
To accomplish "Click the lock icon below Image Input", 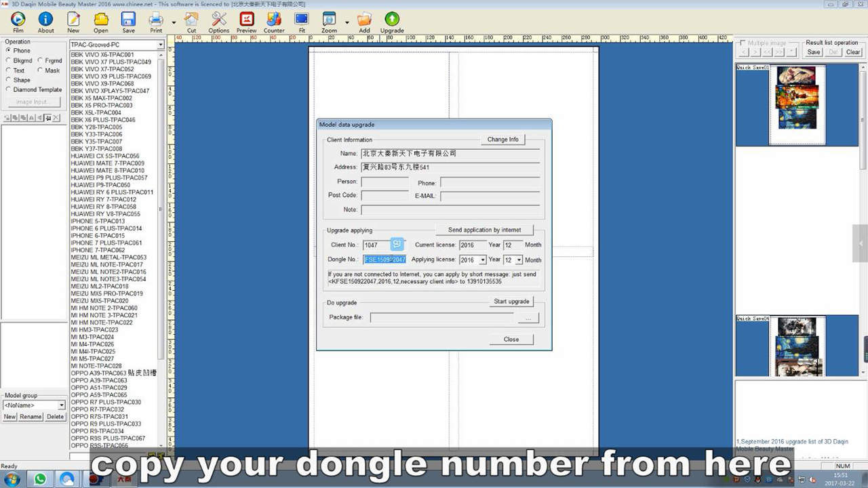I will point(48,118).
